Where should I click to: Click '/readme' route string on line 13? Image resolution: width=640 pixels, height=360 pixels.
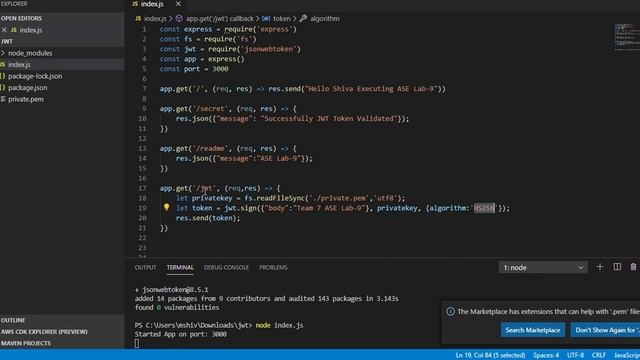(210, 149)
